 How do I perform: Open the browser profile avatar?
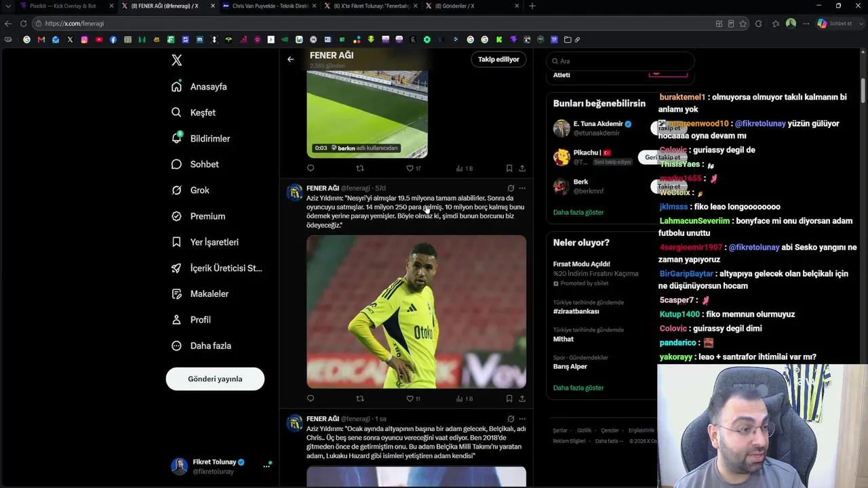click(x=791, y=24)
